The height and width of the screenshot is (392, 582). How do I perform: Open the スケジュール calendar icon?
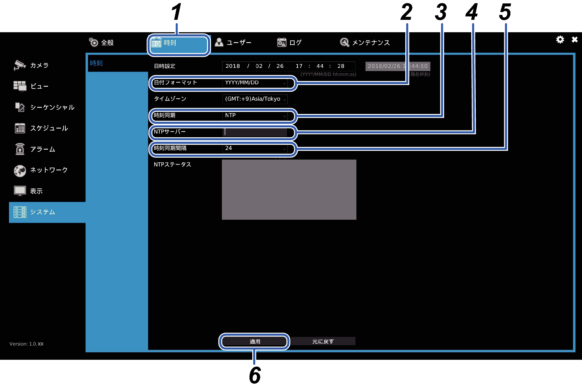[x=20, y=128]
